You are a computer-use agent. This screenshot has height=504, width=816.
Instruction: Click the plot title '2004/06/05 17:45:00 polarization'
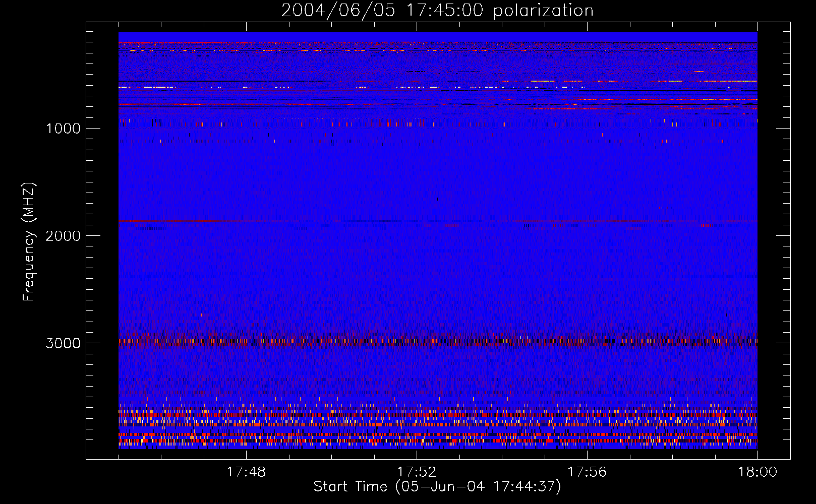(x=437, y=11)
